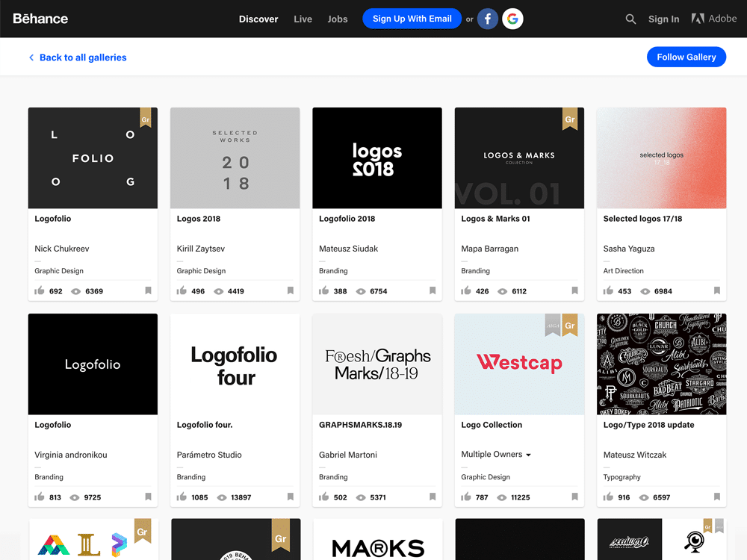Open the Jobs menu item
Viewport: 747px width, 560px height.
tap(338, 19)
